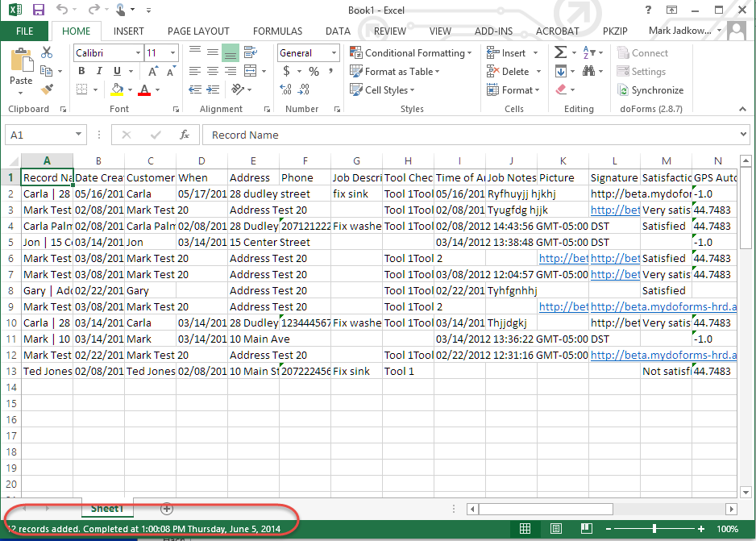The height and width of the screenshot is (541, 756).
Task: Click Increase Decimal icon
Action: pos(286,89)
